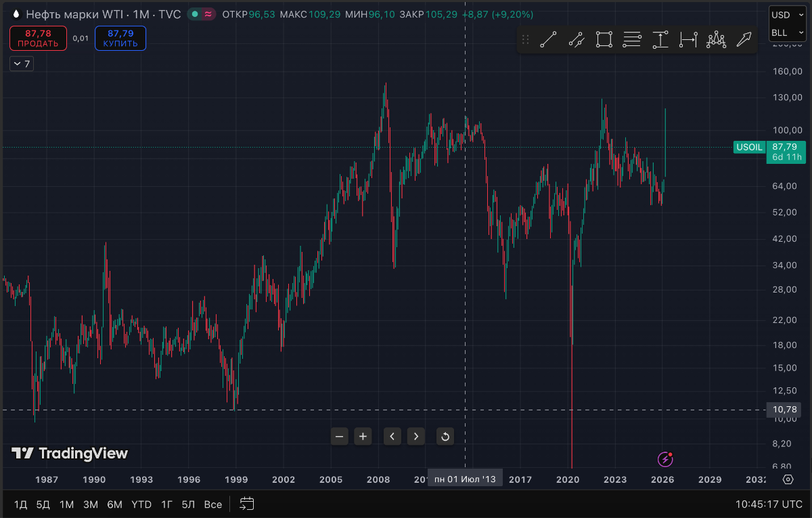Toggle the green market session indicator
The height and width of the screenshot is (518, 812).
tap(194, 13)
